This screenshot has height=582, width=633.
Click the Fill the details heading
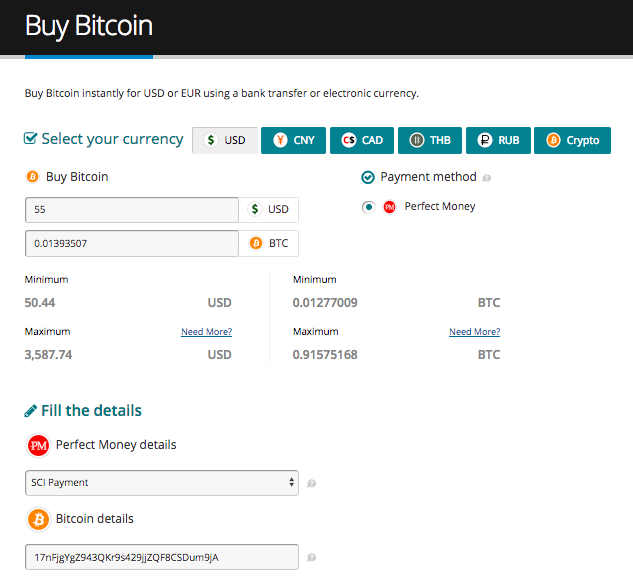pos(92,411)
